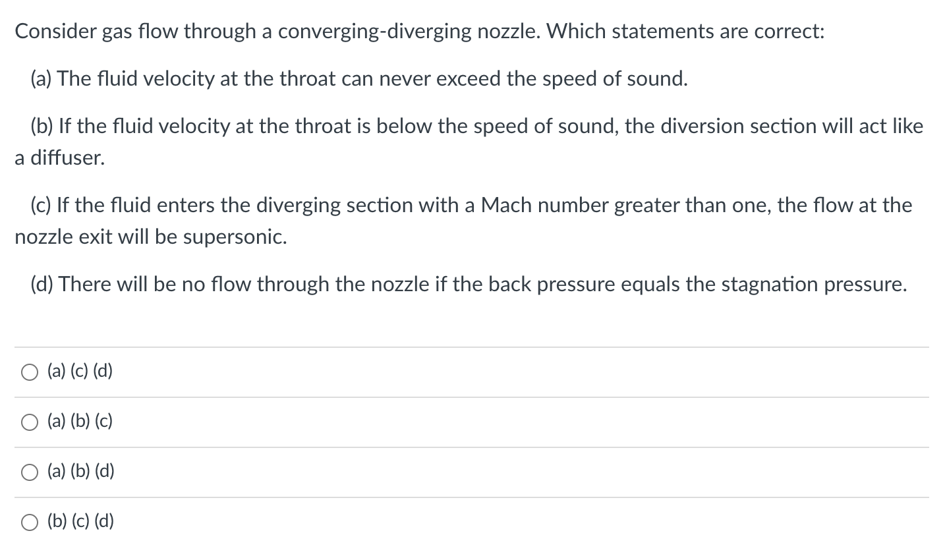Screen dimensions: 945x560
Task: Select the radio button for (b) (c) (d)
Action: 29,522
